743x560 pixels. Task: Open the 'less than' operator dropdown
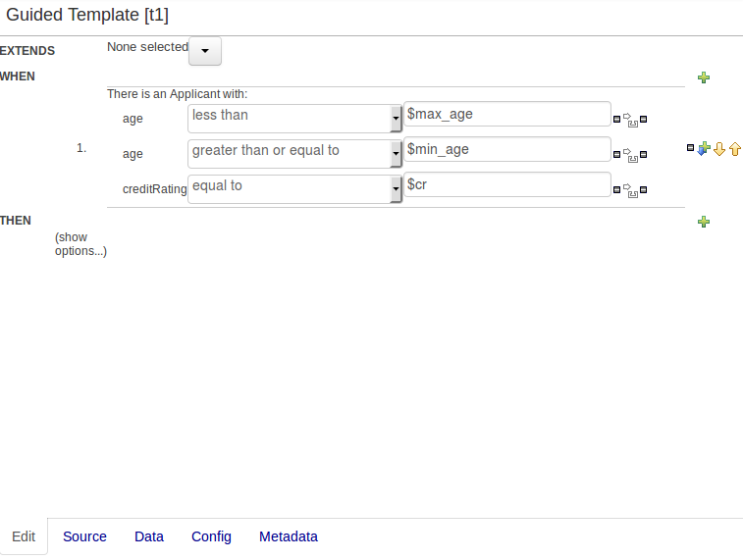pos(396,119)
